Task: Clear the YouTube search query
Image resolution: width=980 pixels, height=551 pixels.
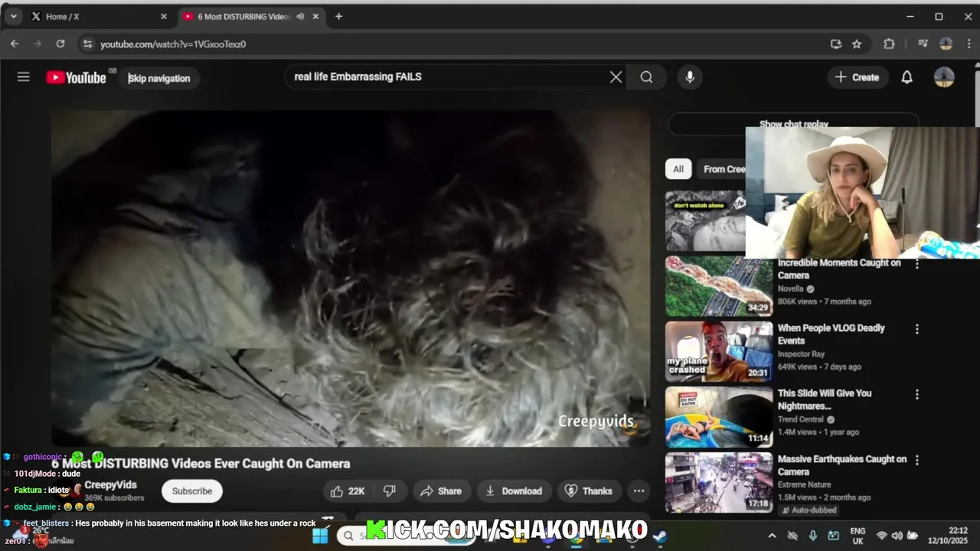Action: (616, 77)
